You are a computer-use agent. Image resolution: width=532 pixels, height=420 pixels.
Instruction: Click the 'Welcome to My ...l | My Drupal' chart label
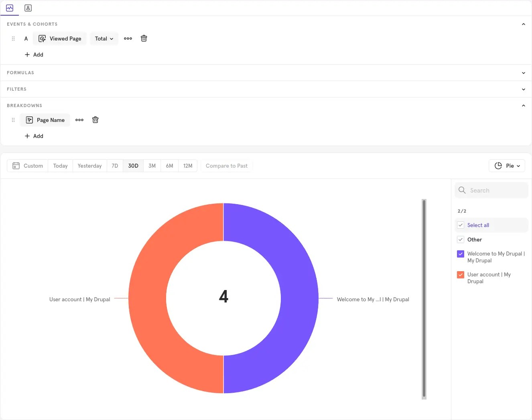tap(373, 299)
